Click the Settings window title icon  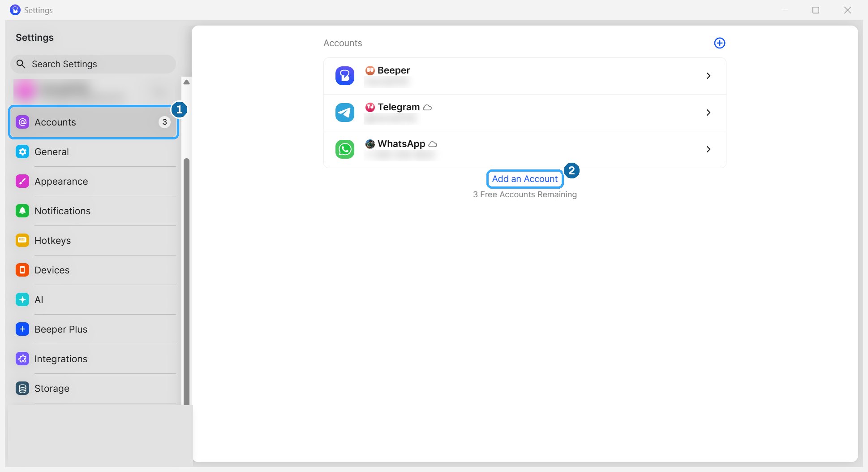coord(15,10)
